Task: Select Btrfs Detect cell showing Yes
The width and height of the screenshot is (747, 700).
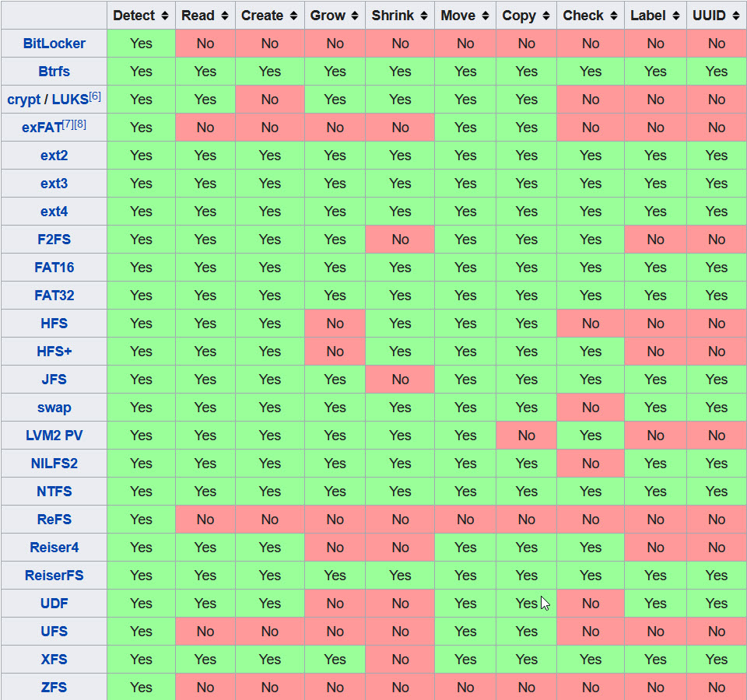Action: pos(141,72)
